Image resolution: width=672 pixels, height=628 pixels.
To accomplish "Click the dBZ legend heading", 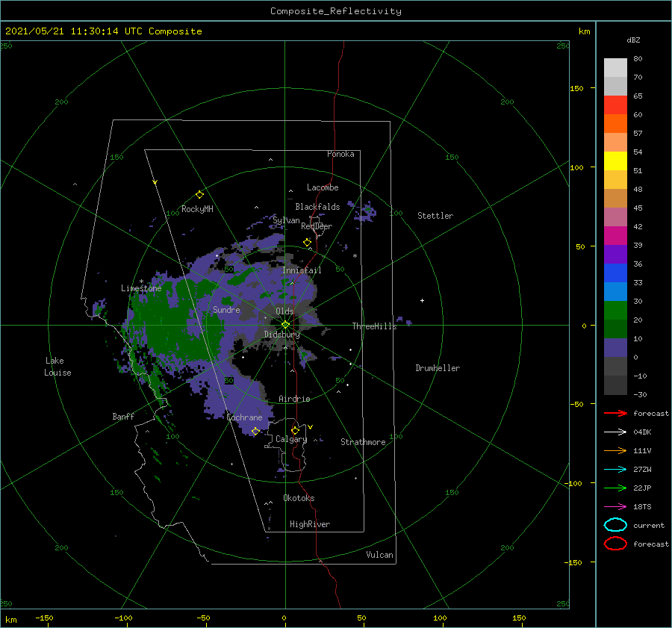I will (633, 40).
